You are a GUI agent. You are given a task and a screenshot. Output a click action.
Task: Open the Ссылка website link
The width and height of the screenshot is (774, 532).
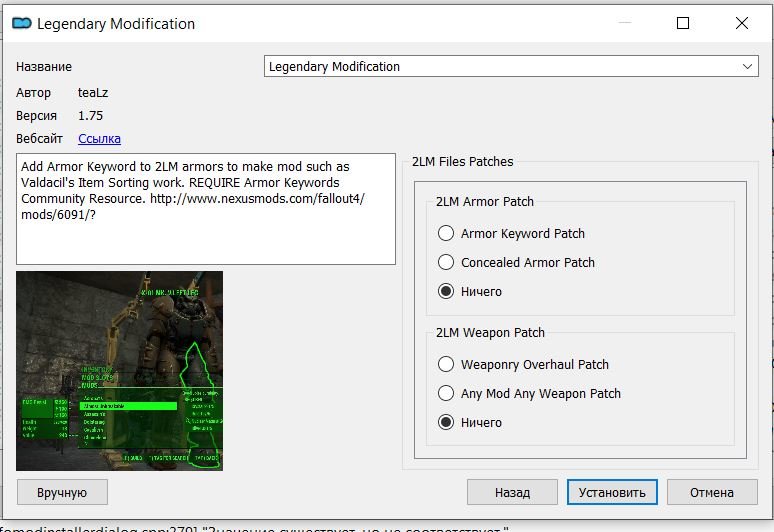(99, 139)
